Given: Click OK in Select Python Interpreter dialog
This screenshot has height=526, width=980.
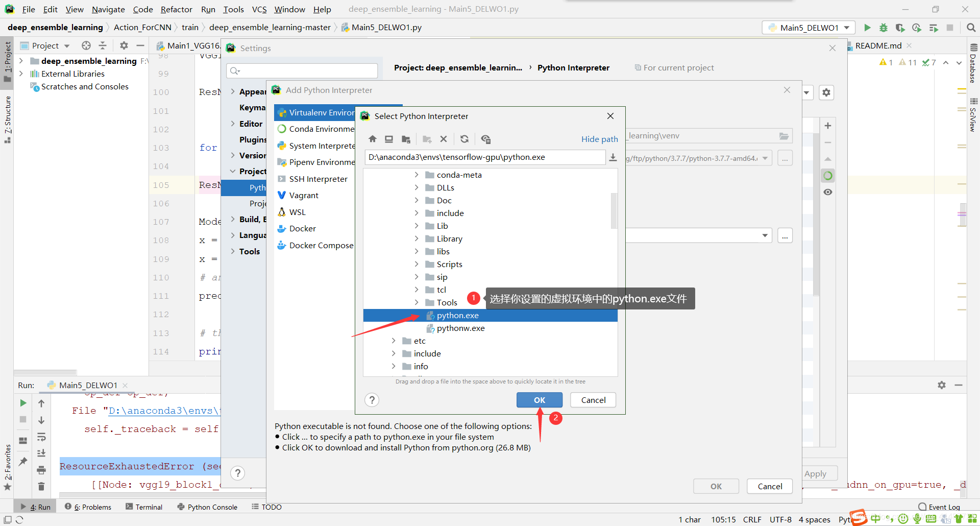Looking at the screenshot, I should pyautogui.click(x=540, y=400).
